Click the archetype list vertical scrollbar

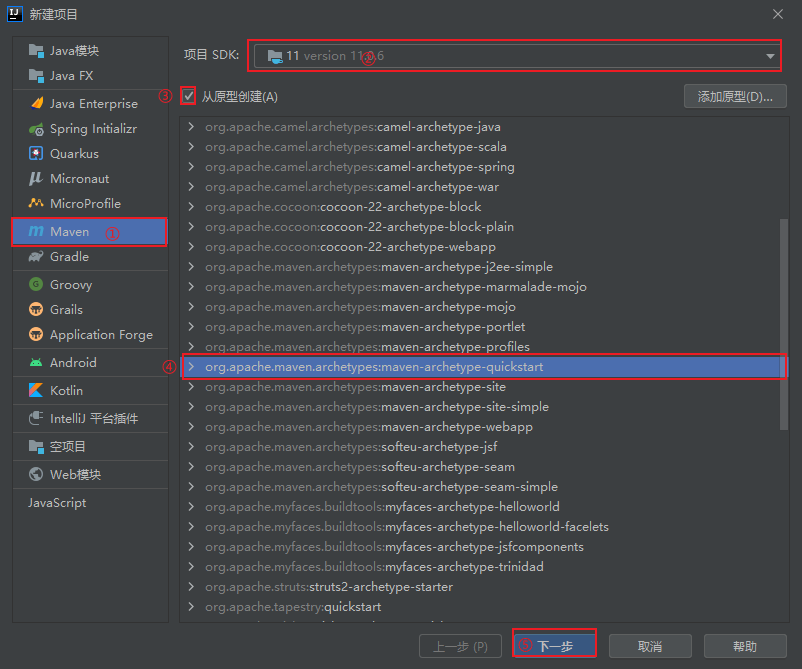(784, 324)
